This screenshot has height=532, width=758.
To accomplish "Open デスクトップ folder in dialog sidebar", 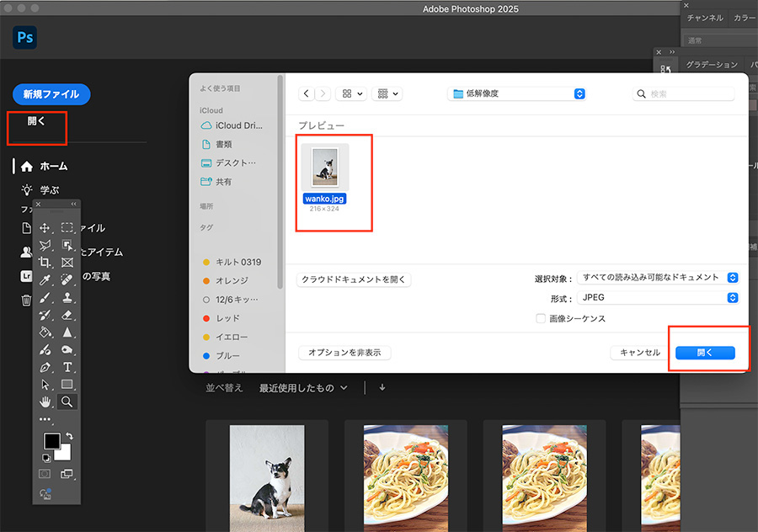I will click(228, 162).
